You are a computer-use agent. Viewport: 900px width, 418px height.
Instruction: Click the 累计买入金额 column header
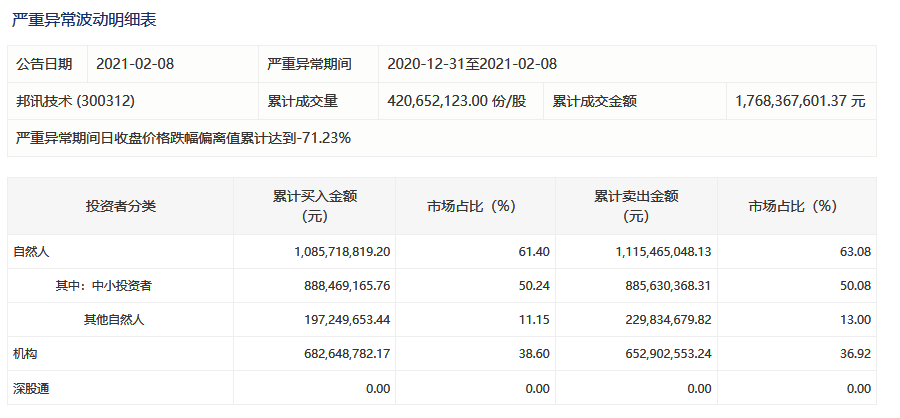coord(315,206)
